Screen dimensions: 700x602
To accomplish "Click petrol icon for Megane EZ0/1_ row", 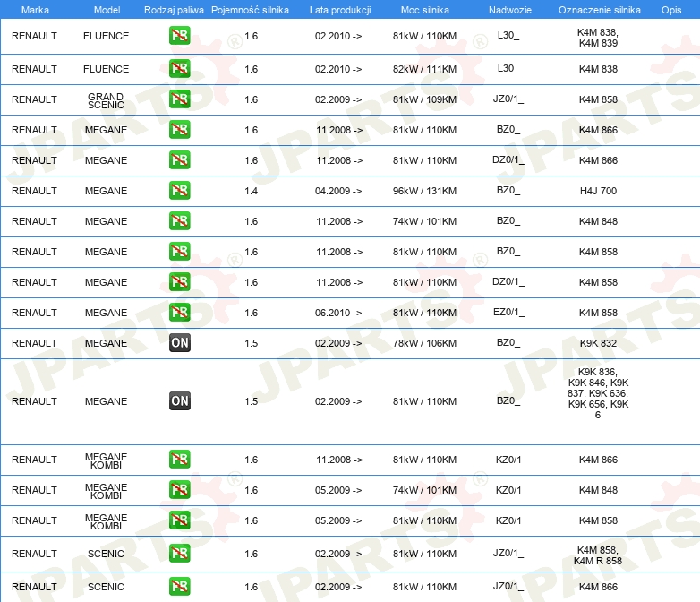I will click(179, 312).
